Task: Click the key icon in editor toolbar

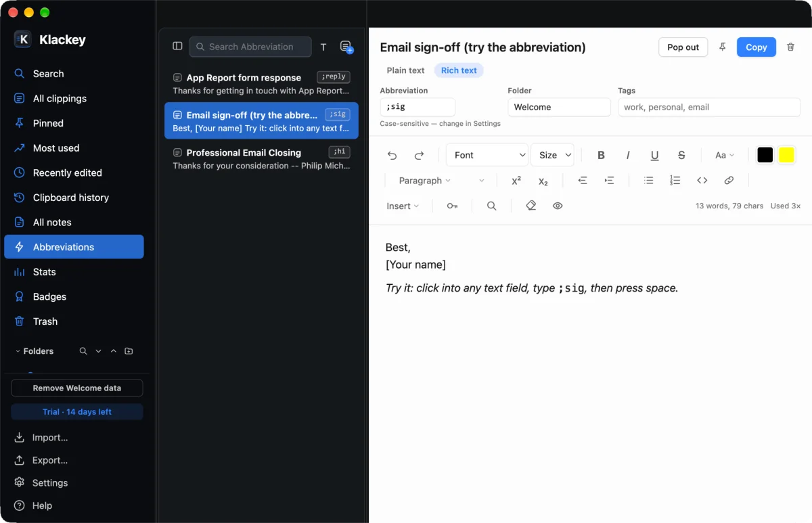Action: [452, 206]
